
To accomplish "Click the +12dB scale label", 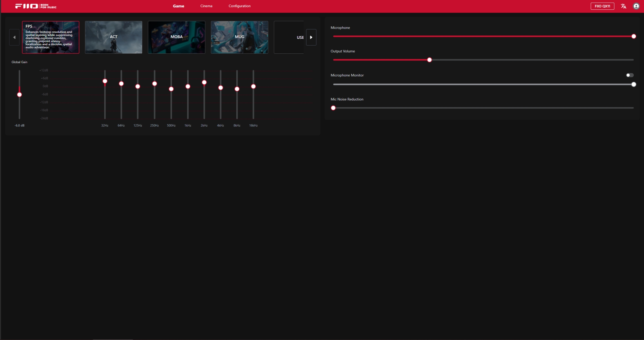I will point(44,70).
